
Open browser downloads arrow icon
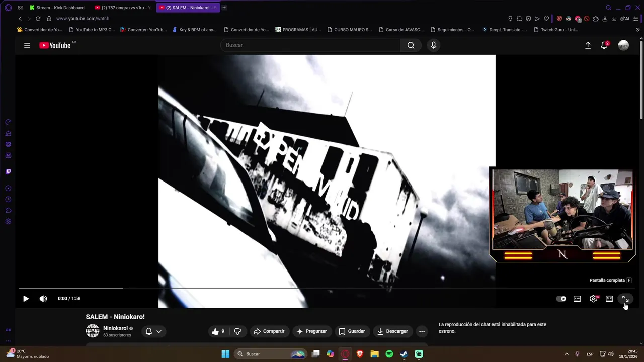(x=614, y=19)
